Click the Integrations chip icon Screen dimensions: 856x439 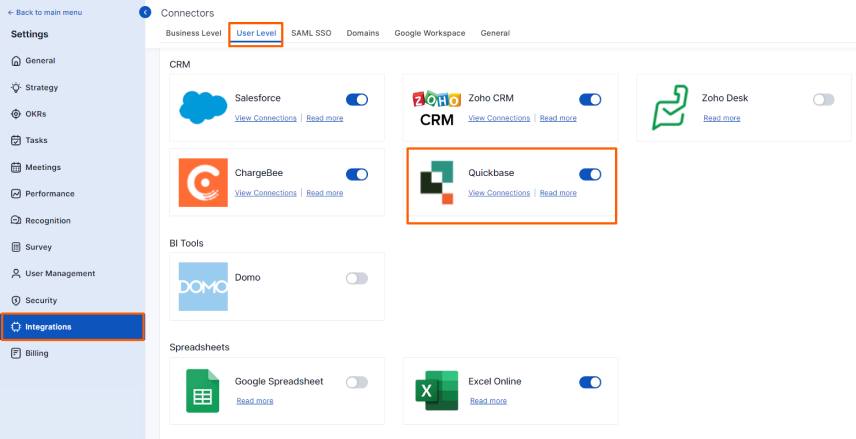16,327
